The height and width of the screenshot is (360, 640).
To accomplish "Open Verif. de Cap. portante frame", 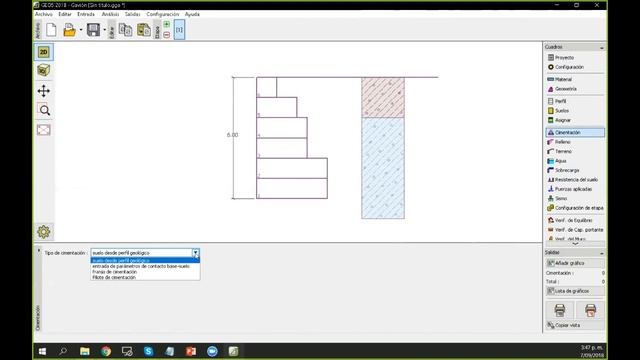I will [x=575, y=230].
